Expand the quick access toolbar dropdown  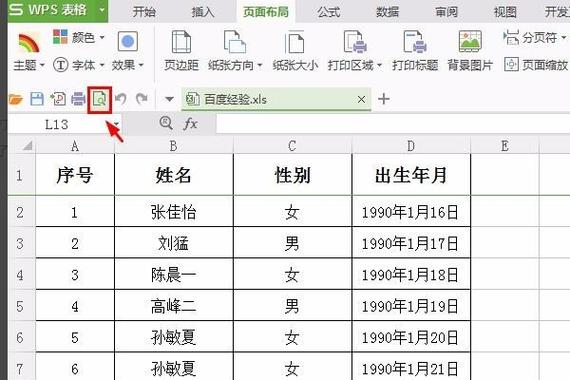point(169,99)
